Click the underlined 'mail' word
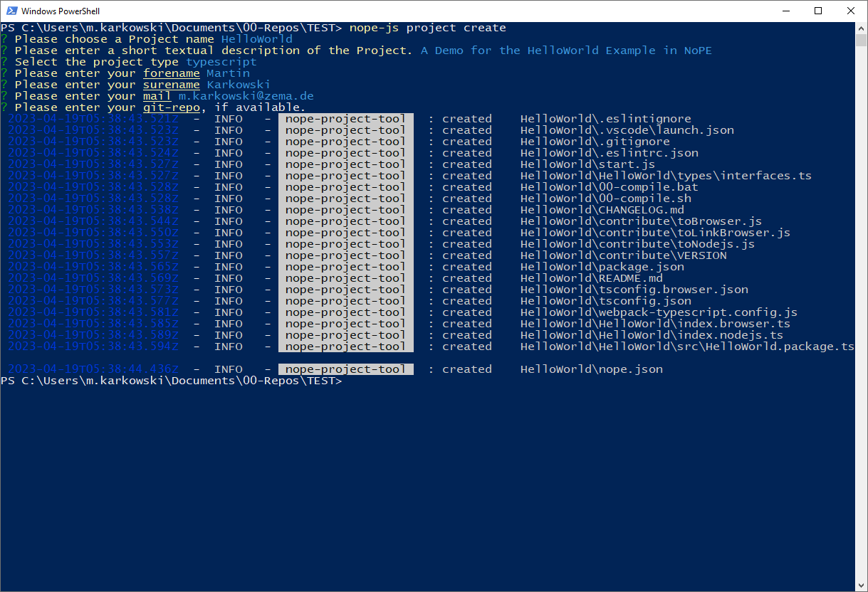Screen dimensions: 868x592 click(x=157, y=96)
